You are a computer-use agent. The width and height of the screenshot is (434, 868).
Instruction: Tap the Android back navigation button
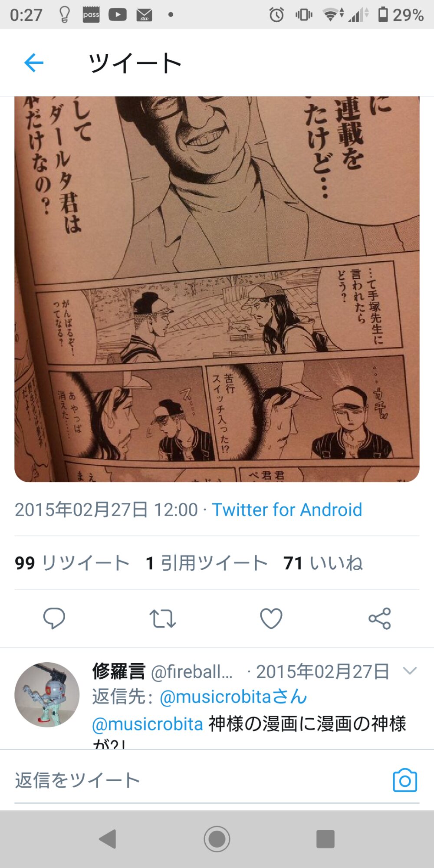coord(108,838)
